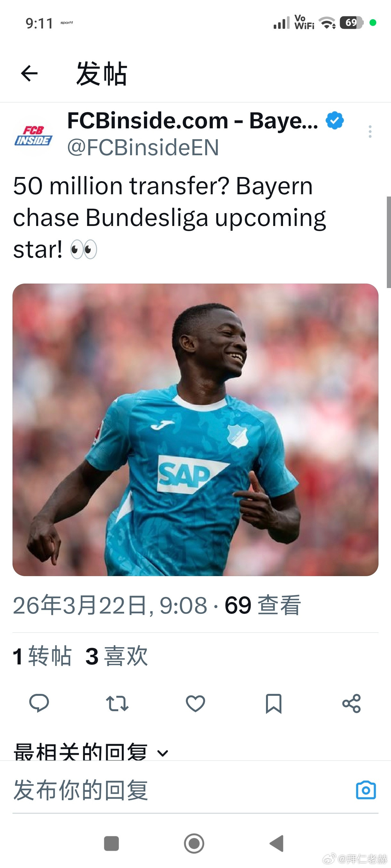Tap the repost arrows icon
Screen dimensions: 391x868
(x=117, y=703)
